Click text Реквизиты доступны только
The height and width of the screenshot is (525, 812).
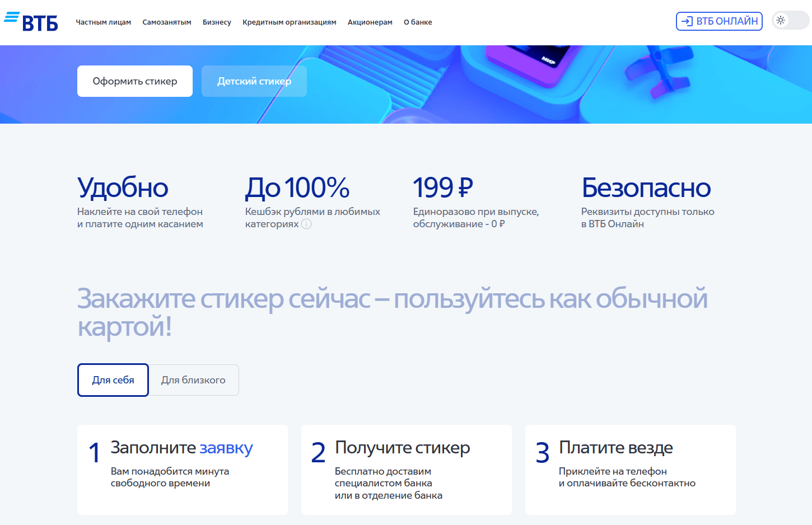pos(648,212)
